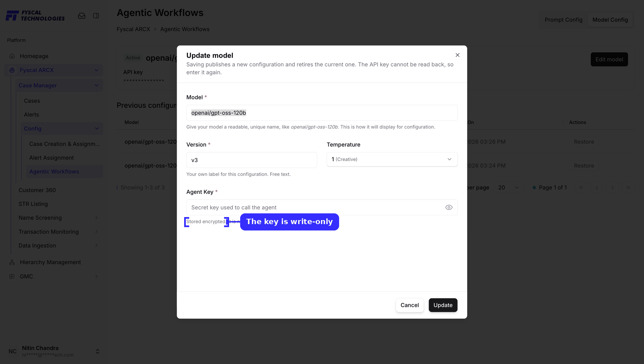644x364 pixels.
Task: Click the GMC grid icon
Action: pyautogui.click(x=12, y=276)
